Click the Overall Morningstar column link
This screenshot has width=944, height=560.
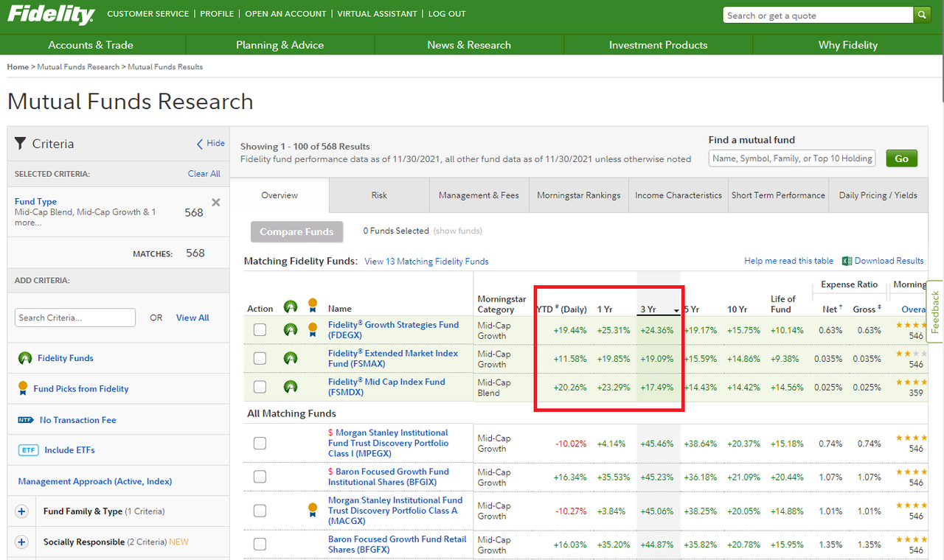[x=914, y=309]
